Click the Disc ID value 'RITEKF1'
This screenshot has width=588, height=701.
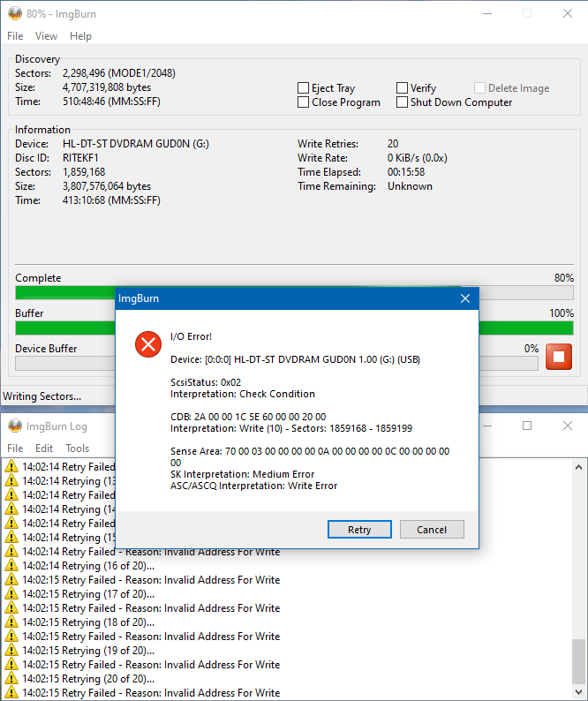click(80, 158)
